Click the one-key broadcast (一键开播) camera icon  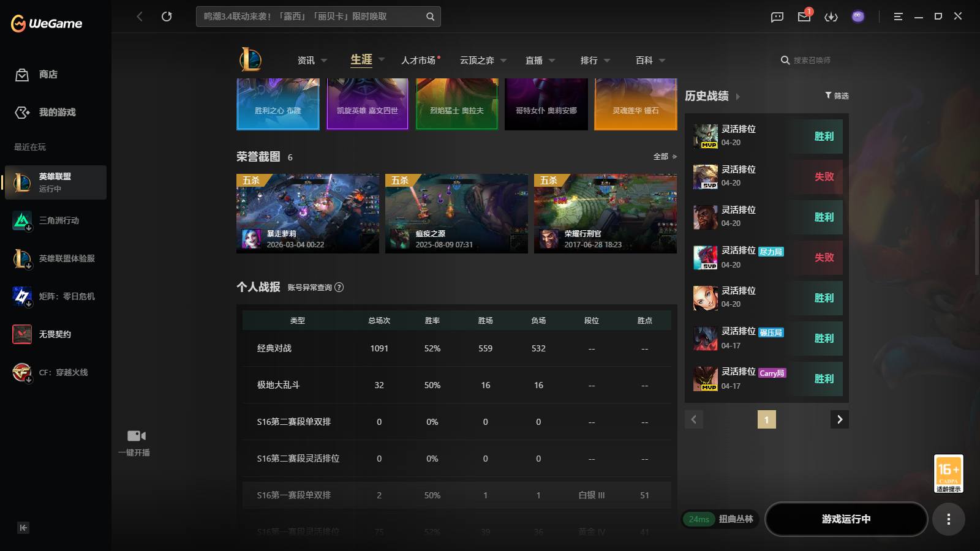pyautogui.click(x=136, y=436)
